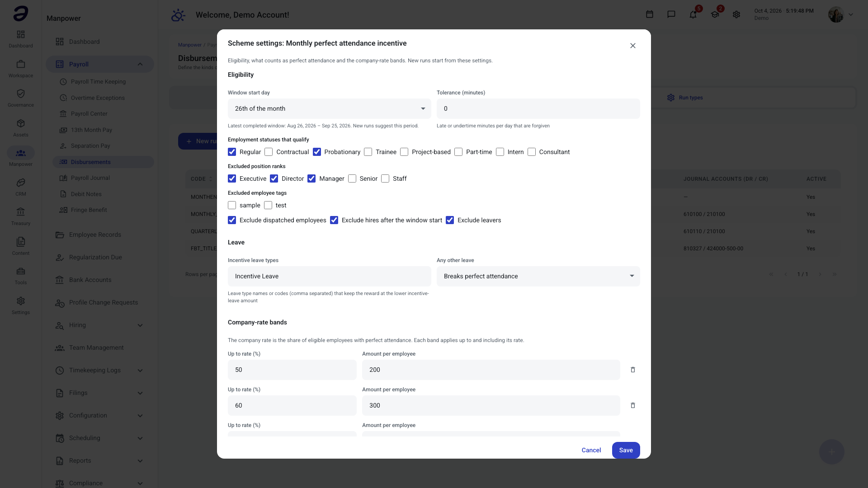
Task: Click the user avatar picture
Action: pyautogui.click(x=836, y=14)
